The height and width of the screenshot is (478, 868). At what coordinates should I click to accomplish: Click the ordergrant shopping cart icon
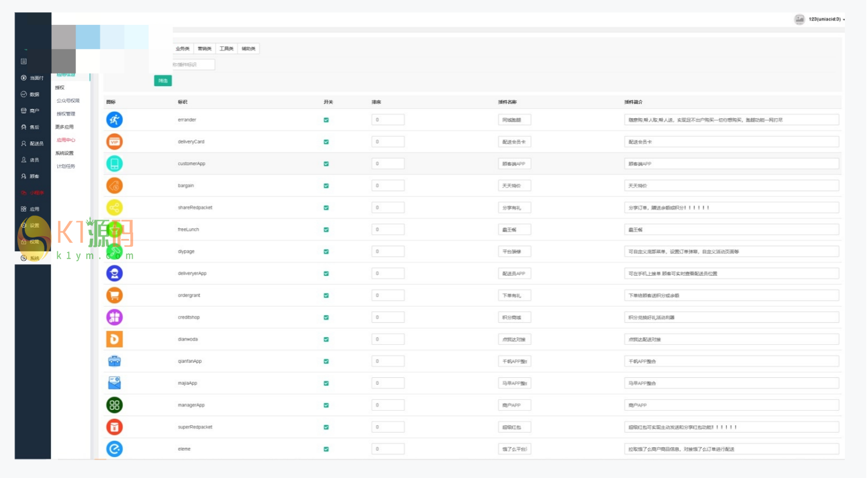[x=115, y=295]
